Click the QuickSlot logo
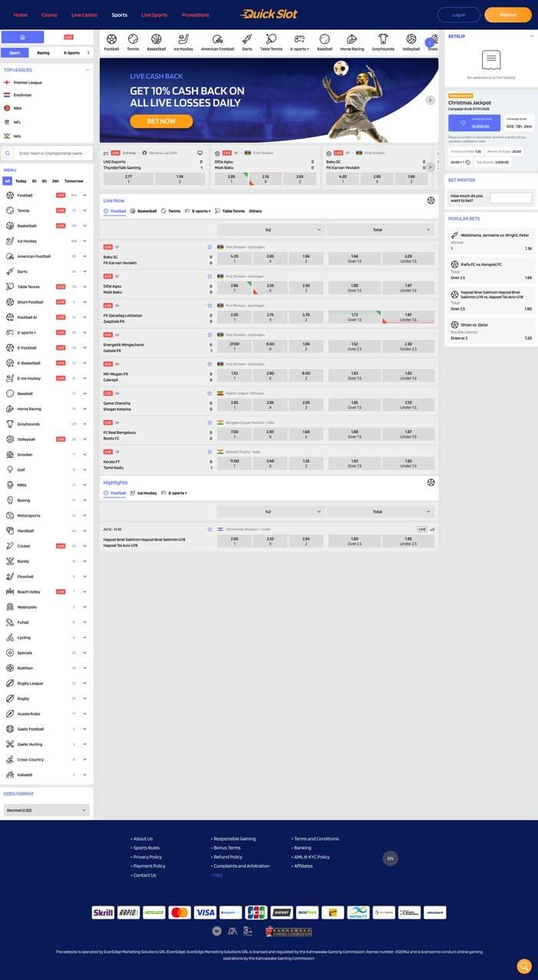The width and height of the screenshot is (538, 980). (269, 14)
